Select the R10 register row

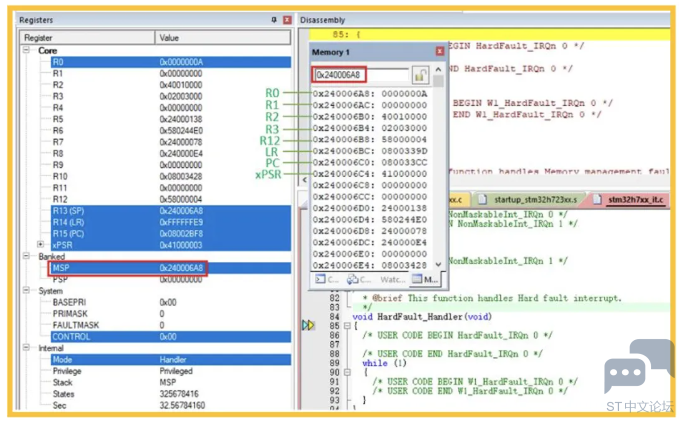tap(171, 176)
